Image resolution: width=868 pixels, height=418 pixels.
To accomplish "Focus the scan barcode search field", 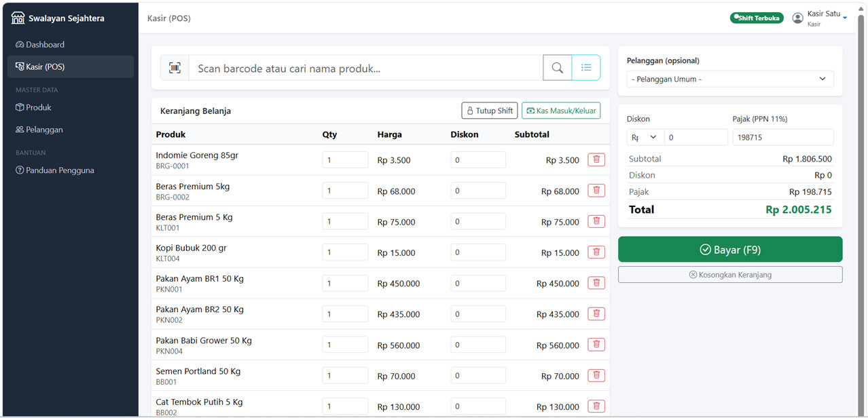I will (x=366, y=68).
